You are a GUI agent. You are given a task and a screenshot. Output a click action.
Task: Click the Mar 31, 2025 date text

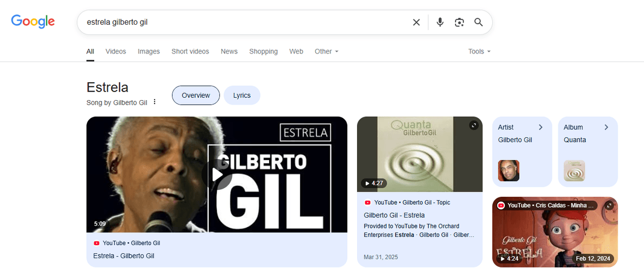(x=381, y=257)
